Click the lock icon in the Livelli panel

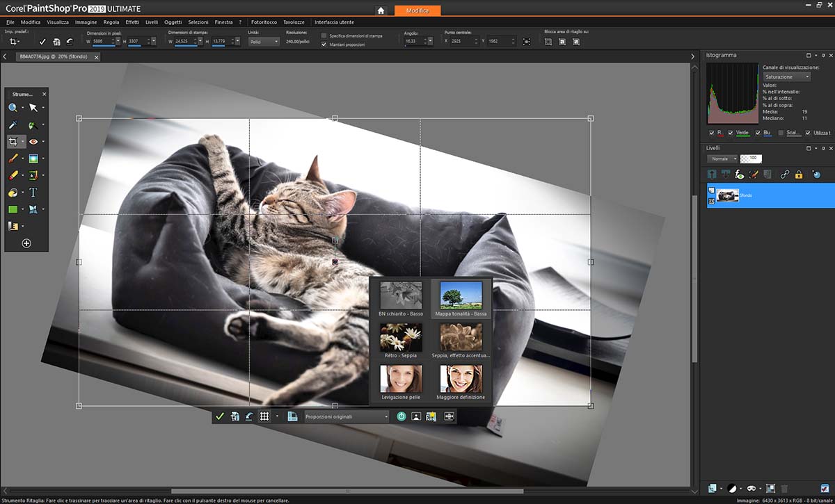coord(799,174)
